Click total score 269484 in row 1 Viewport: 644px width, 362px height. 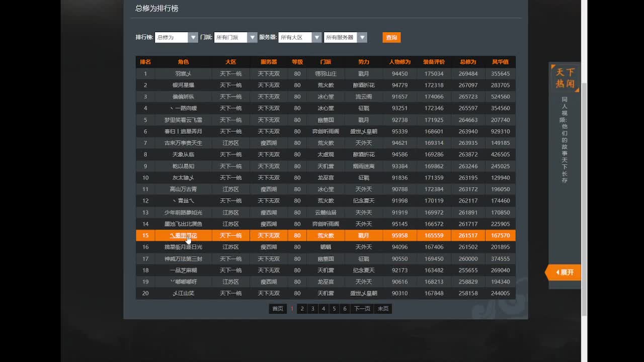click(x=468, y=73)
